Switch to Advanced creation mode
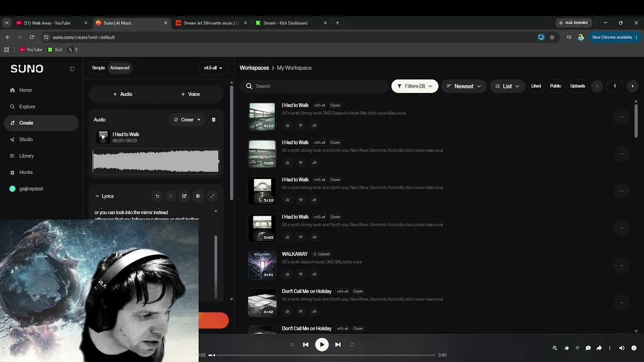644x362 pixels. [x=120, y=68]
